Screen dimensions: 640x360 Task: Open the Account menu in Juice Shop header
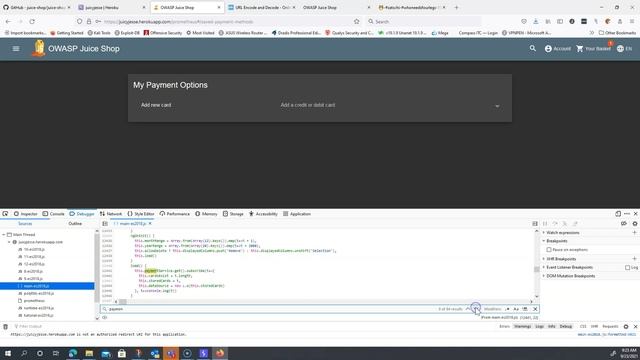(x=558, y=49)
